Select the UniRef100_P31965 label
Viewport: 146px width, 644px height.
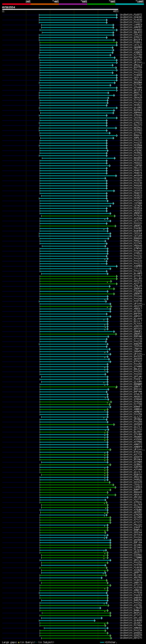click(131, 291)
